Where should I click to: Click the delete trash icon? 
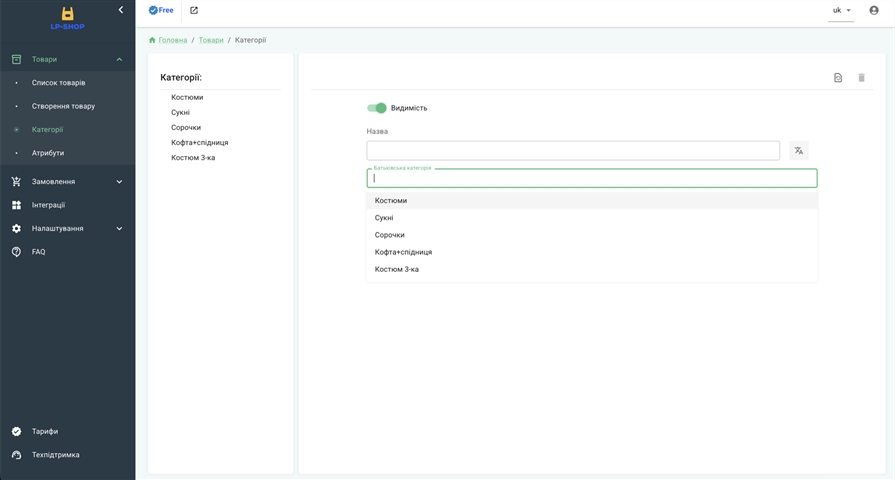pos(861,78)
